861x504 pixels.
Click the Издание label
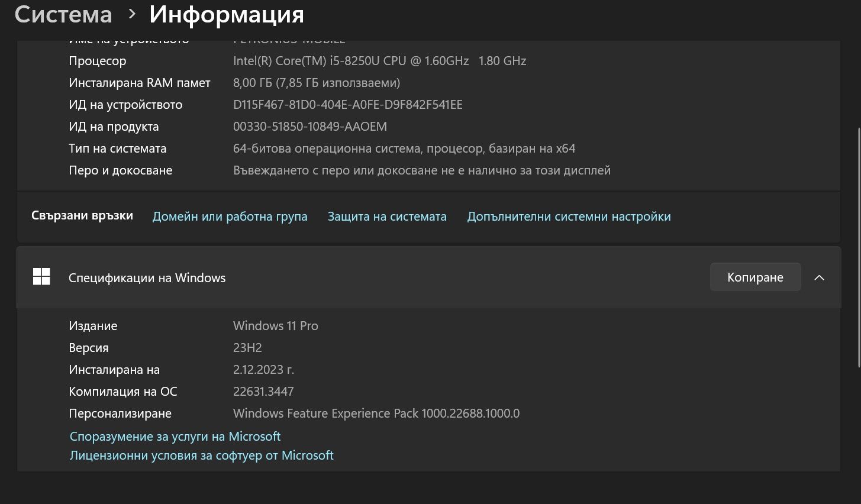click(x=93, y=326)
